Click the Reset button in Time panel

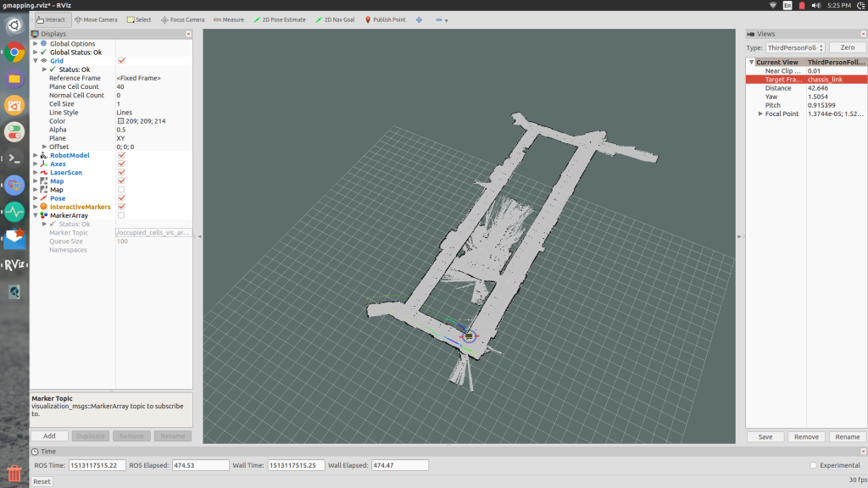(42, 481)
